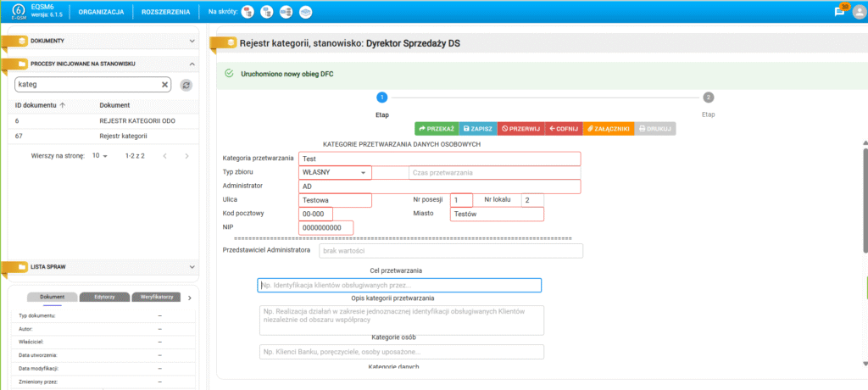Change rows per page dropdown

click(x=100, y=156)
